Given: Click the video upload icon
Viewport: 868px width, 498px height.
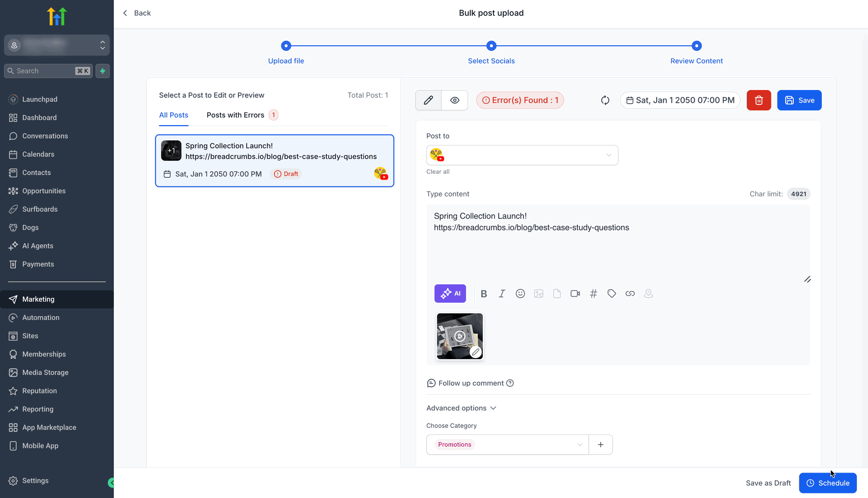Looking at the screenshot, I should (x=575, y=294).
